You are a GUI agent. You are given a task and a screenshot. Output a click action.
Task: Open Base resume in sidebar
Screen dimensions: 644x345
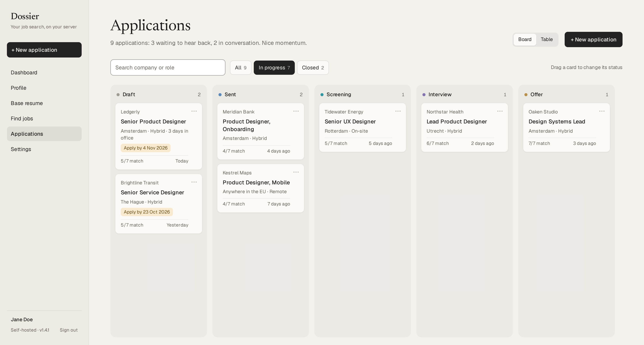pos(44,103)
